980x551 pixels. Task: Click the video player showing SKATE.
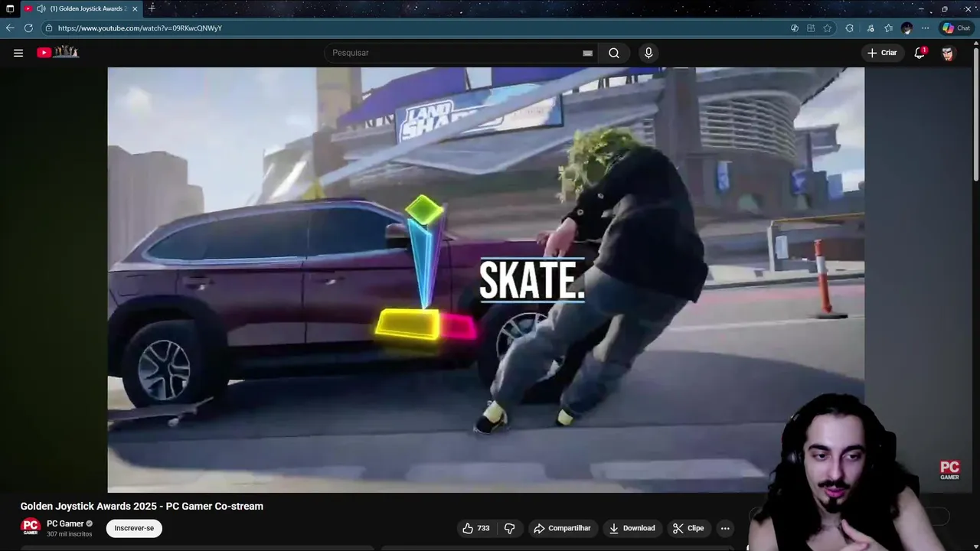485,279
